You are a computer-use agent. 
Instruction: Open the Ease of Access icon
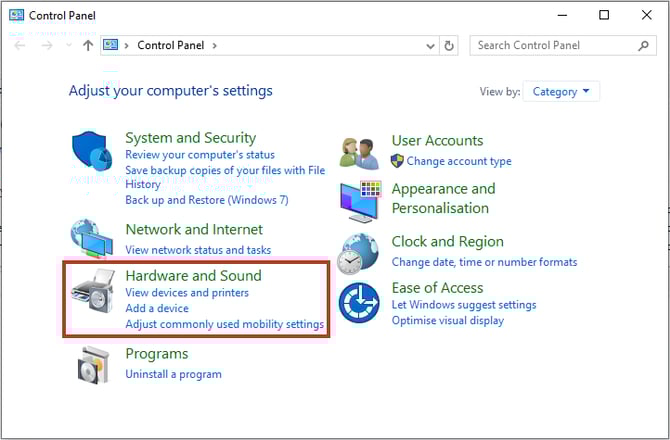click(360, 303)
